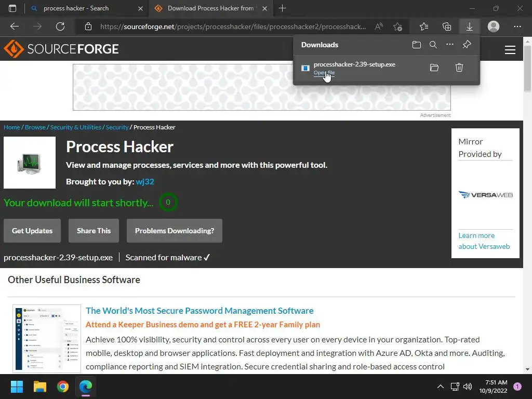Launch Chrome from taskbar
This screenshot has width=532, height=399.
pos(63,387)
